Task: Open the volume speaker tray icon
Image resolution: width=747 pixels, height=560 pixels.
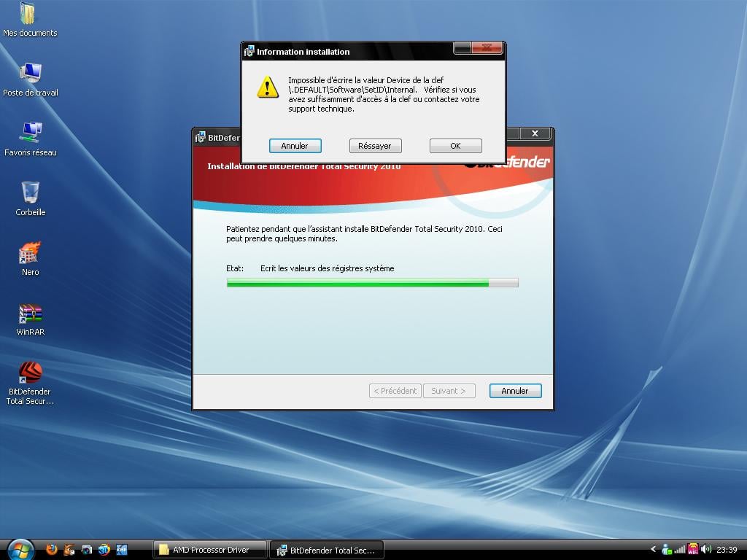Action: pos(706,550)
